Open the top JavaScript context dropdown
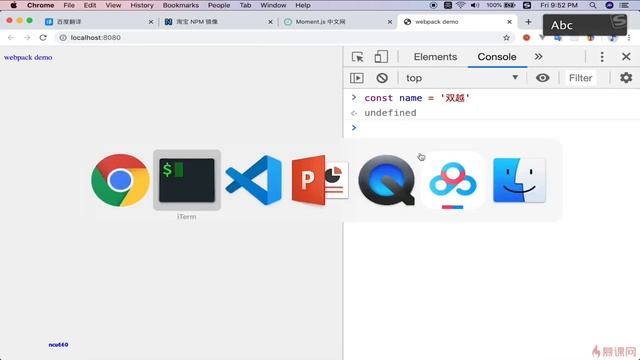 click(x=462, y=78)
